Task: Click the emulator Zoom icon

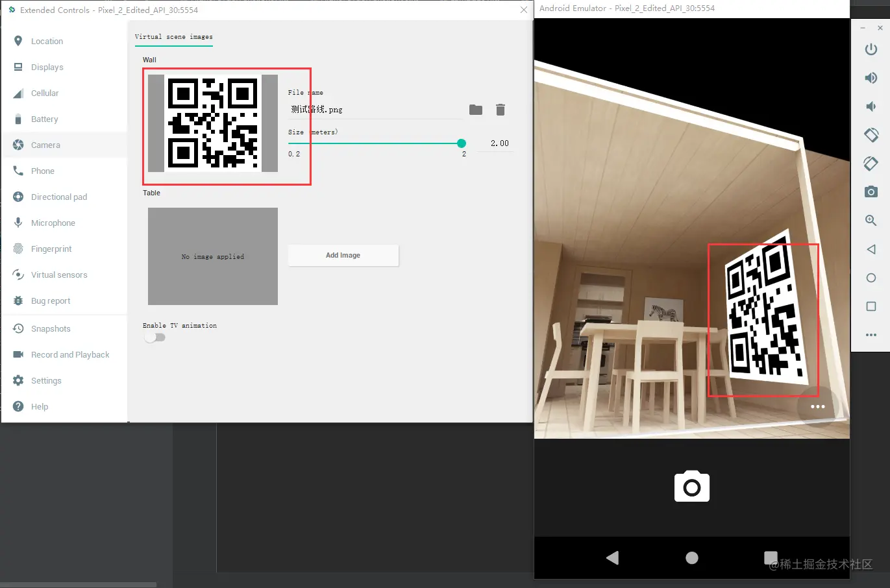Action: tap(871, 221)
